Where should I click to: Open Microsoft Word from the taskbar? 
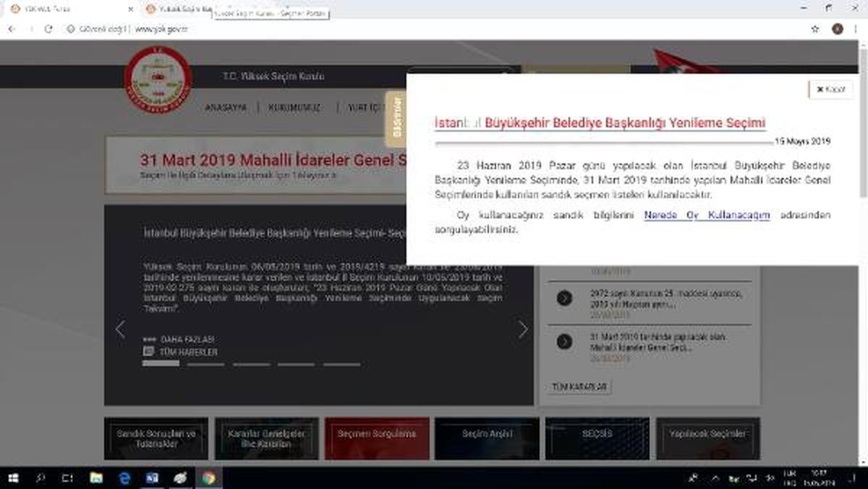click(152, 478)
